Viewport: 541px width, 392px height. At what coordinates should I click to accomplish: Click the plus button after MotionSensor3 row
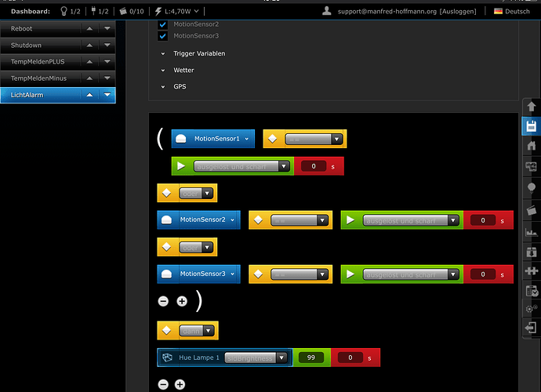coord(182,301)
